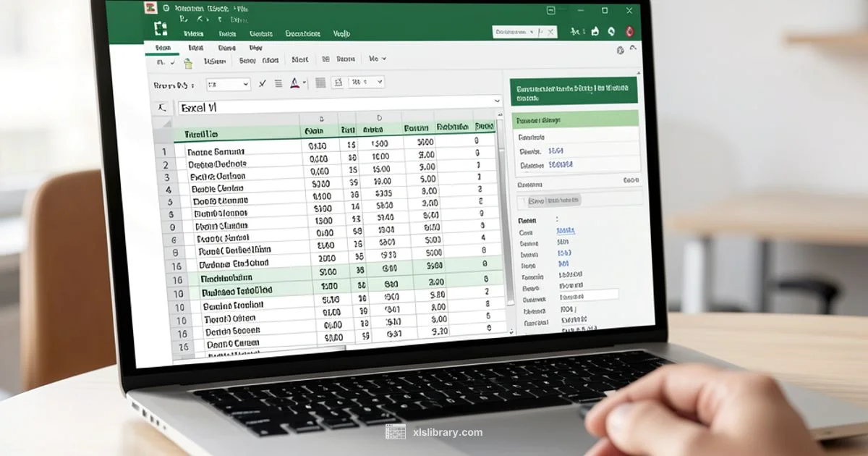Click the text alignment lines icon
This screenshot has height=456, width=868.
(x=278, y=84)
